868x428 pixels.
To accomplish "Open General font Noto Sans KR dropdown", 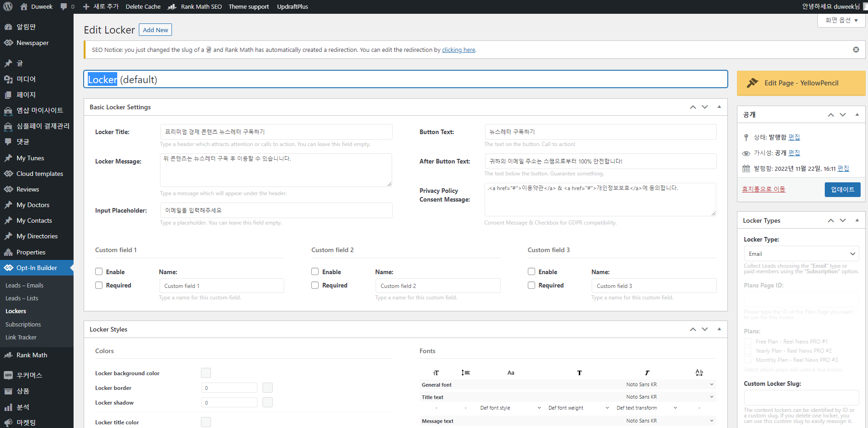I will 669,384.
